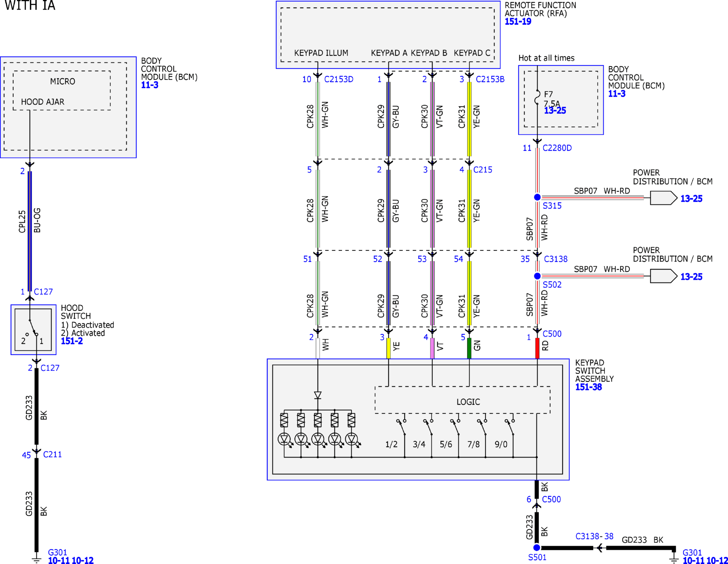Open the 151-19 link under Remote Function Actuator
This screenshot has width=728, height=564.
[518, 22]
